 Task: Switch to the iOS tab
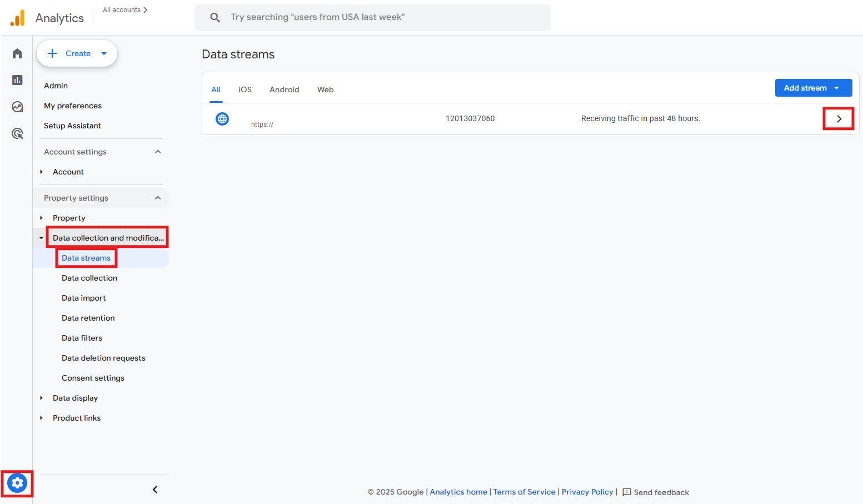pos(245,89)
